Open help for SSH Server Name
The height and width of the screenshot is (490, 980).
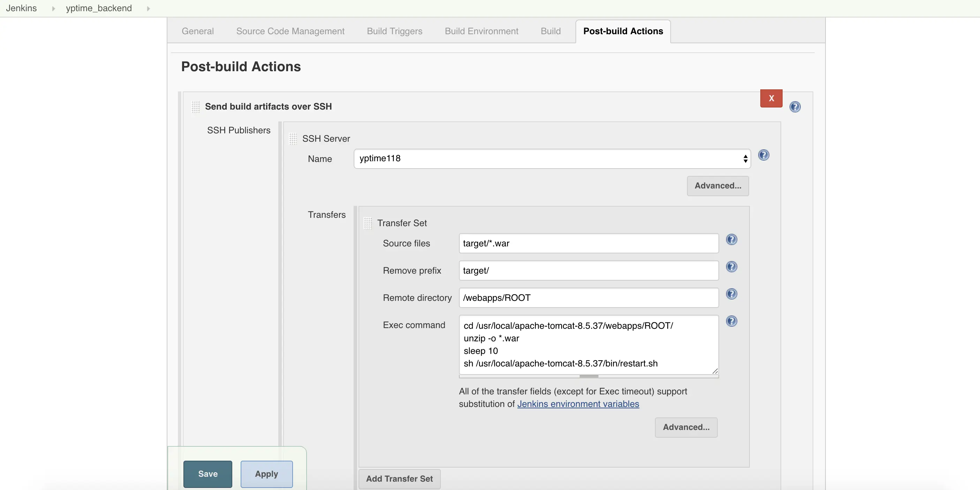click(x=763, y=155)
